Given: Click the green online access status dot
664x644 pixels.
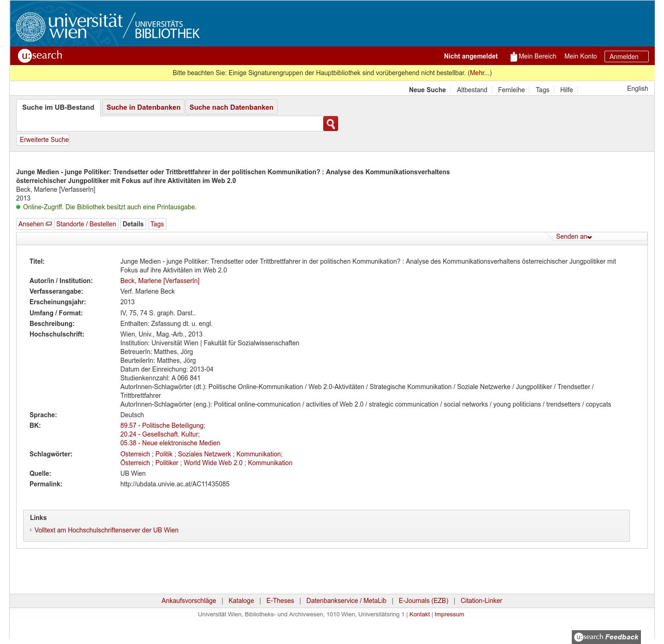Looking at the screenshot, I should 18,207.
